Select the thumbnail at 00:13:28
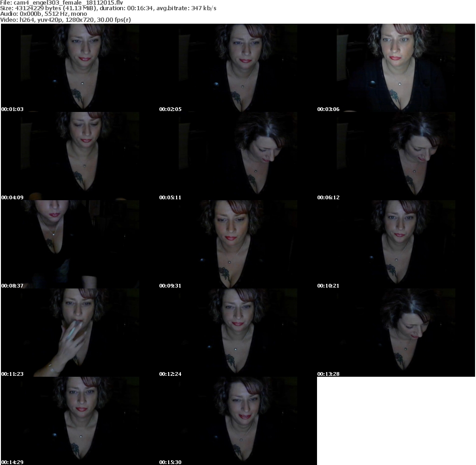This screenshot has height=465, width=476. point(396,333)
